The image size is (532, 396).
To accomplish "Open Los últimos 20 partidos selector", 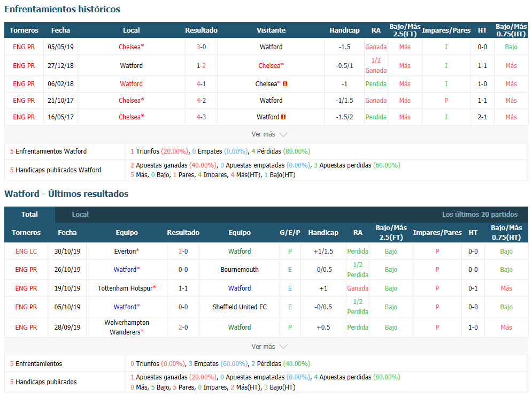I will coord(480,214).
